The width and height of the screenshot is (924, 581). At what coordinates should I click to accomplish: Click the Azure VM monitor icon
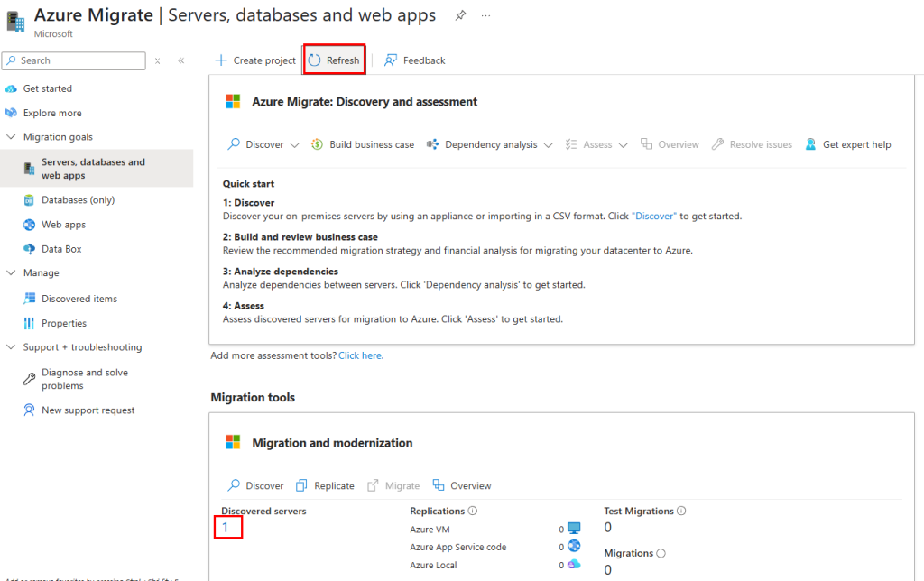tap(574, 528)
